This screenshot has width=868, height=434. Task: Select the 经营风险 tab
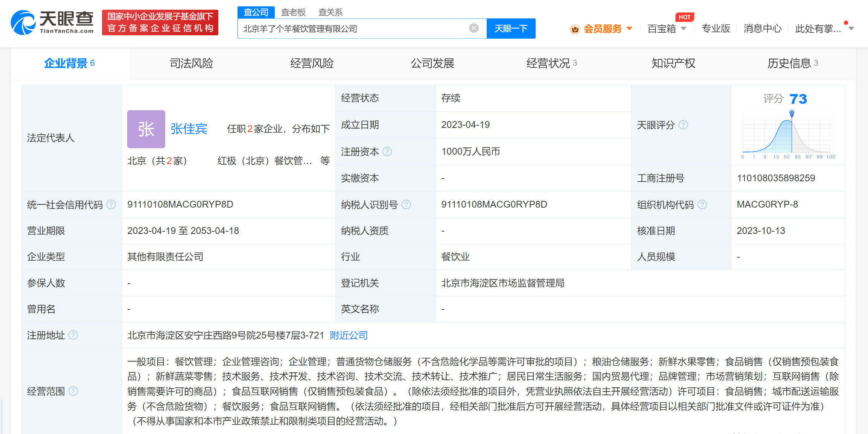[x=312, y=63]
